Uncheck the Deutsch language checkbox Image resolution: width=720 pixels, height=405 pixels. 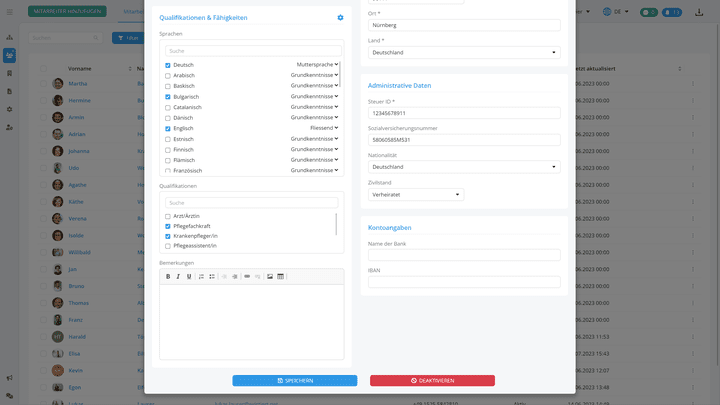(168, 65)
